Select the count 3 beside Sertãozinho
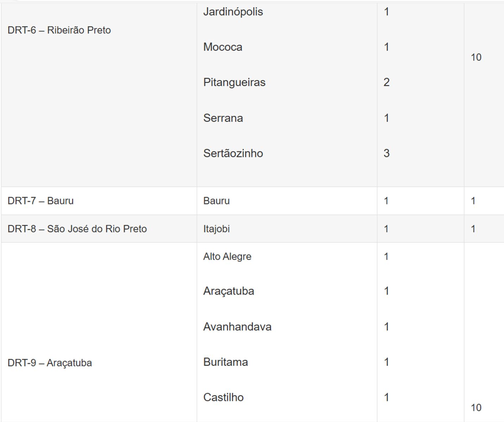 (x=386, y=153)
